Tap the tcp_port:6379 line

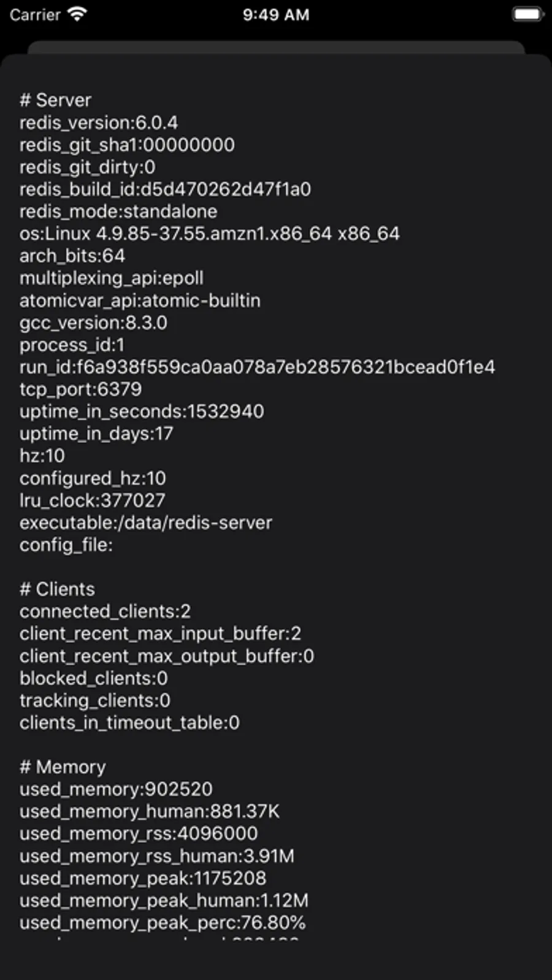click(80, 389)
